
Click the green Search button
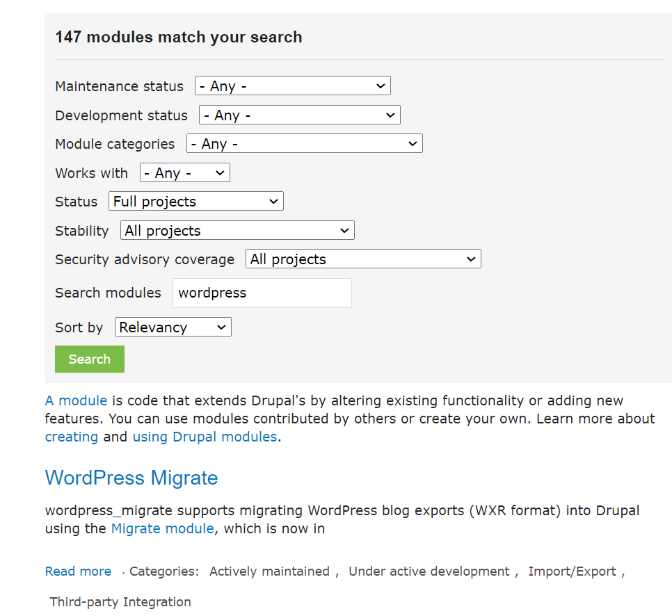click(90, 359)
